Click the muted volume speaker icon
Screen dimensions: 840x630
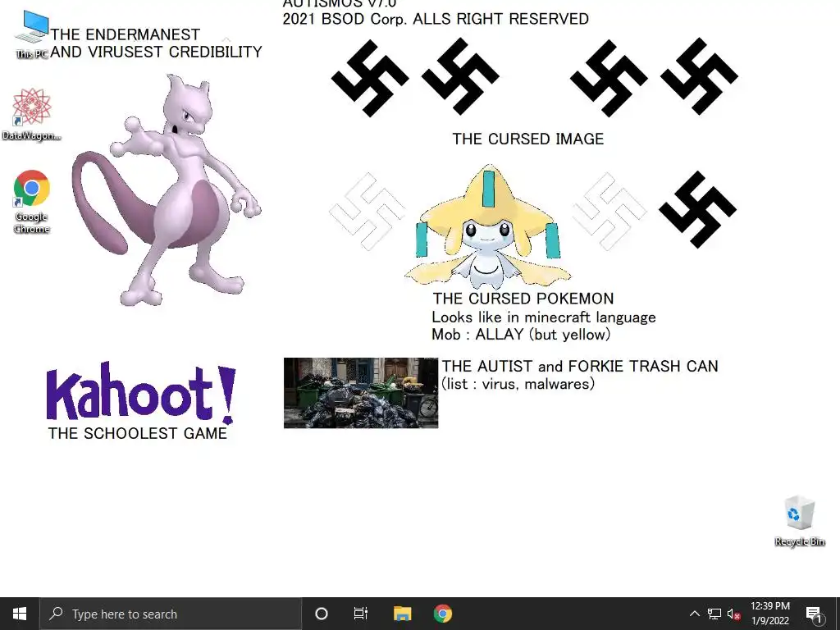(x=734, y=614)
